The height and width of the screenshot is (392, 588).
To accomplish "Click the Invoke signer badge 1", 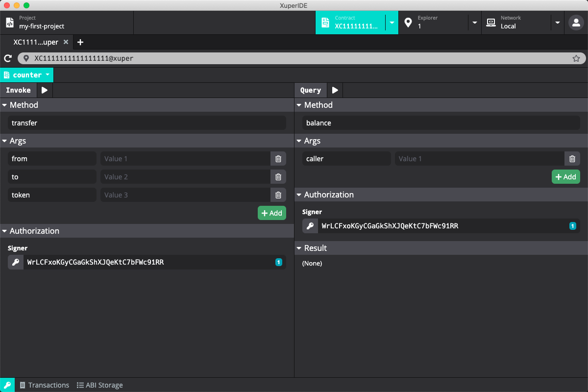I will pyautogui.click(x=278, y=262).
